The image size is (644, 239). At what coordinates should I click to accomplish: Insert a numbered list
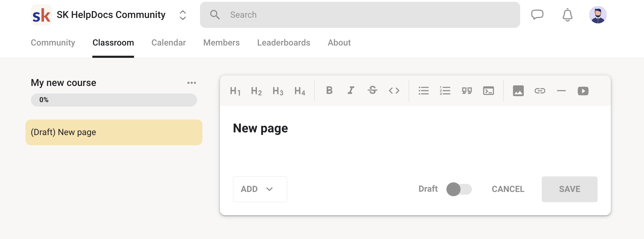445,90
